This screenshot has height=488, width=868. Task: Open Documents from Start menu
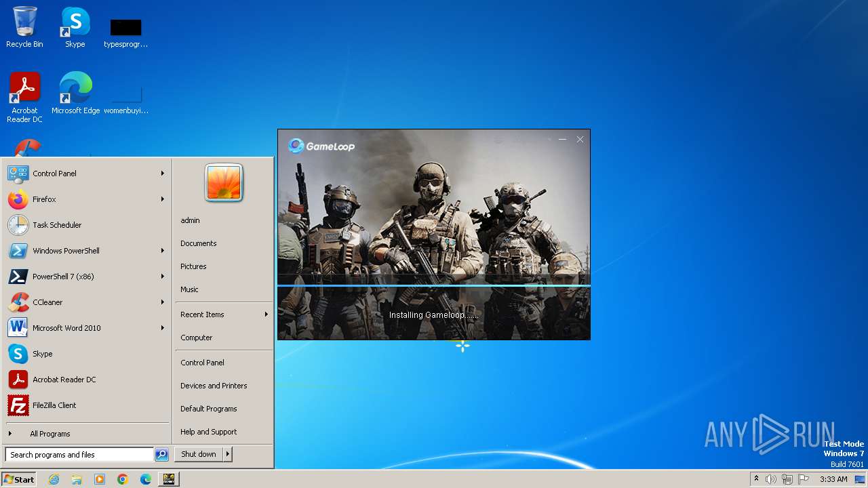point(224,243)
